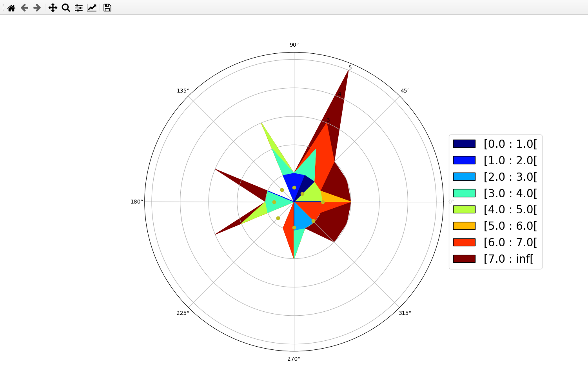Go forward to the next view
Viewport: 588px width, 389px height.
tap(36, 8)
